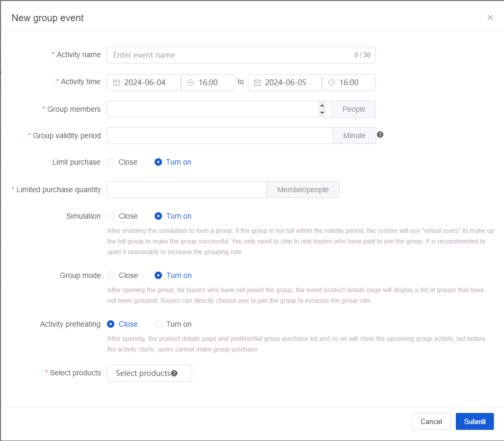Click the Minute unit label
504x441 pixels.
pyautogui.click(x=354, y=136)
